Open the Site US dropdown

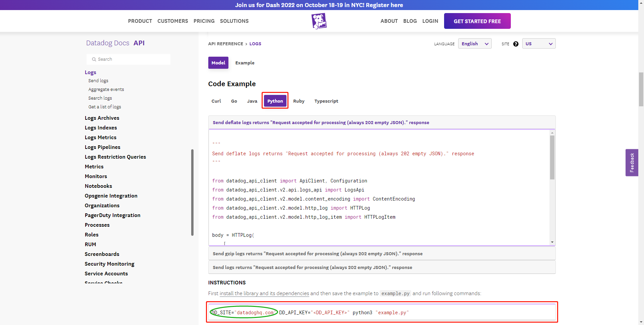click(538, 44)
